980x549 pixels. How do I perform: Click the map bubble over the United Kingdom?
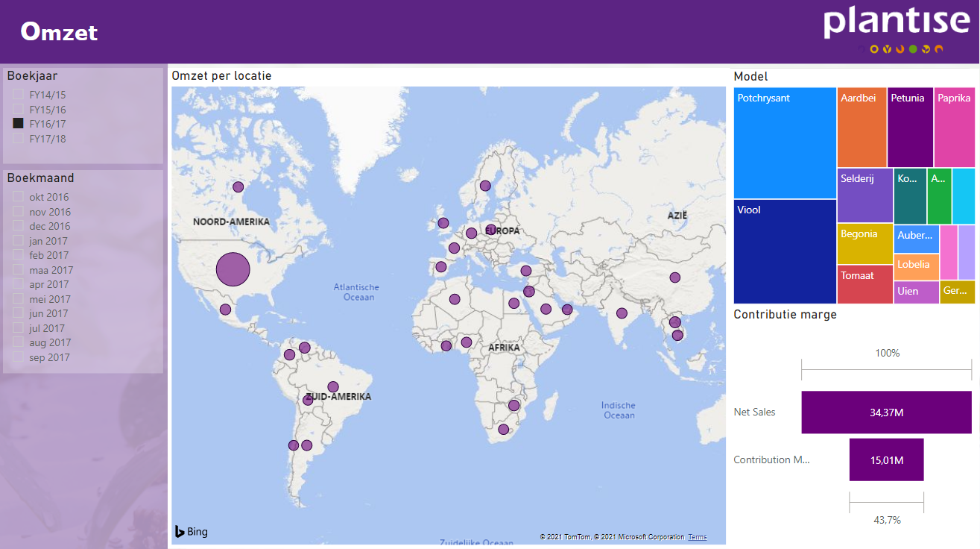pyautogui.click(x=443, y=223)
